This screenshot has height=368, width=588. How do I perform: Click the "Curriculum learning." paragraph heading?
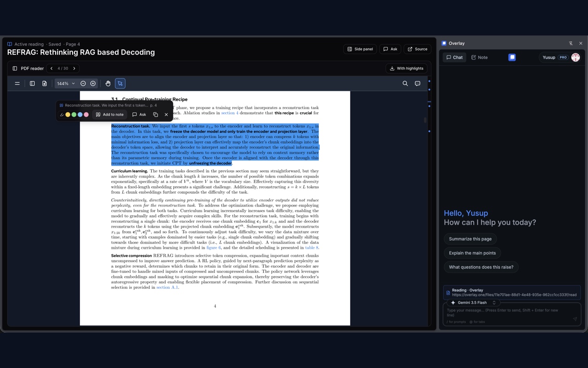point(130,171)
